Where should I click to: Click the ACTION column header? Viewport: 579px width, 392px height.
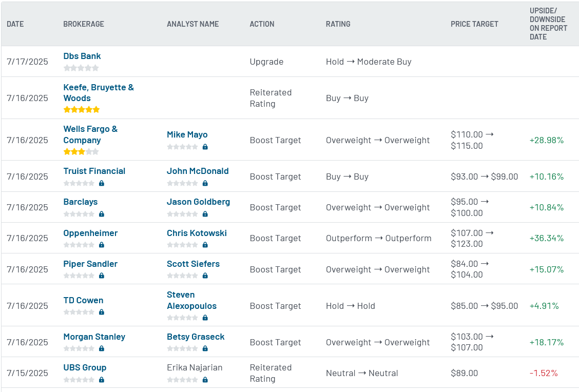tap(262, 24)
